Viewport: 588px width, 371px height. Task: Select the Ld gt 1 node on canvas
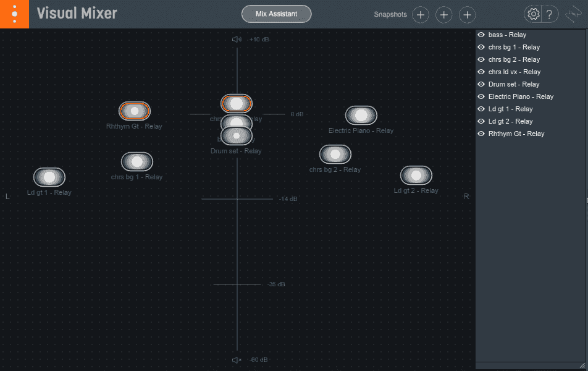click(x=49, y=177)
